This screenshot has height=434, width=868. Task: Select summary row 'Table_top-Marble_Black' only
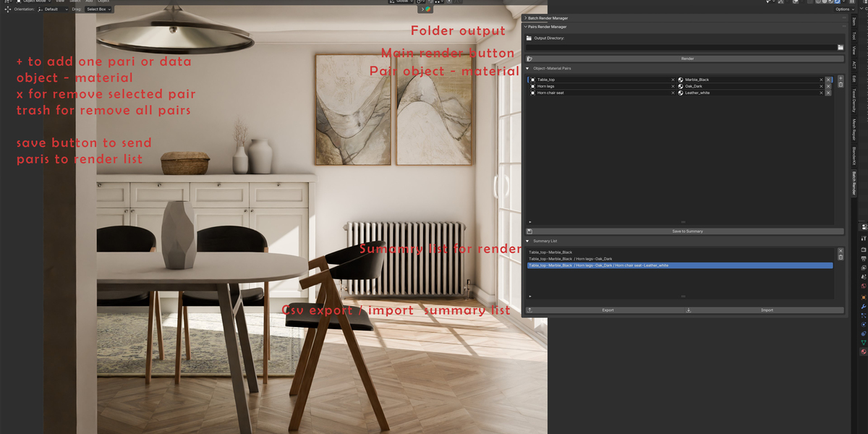pos(680,252)
